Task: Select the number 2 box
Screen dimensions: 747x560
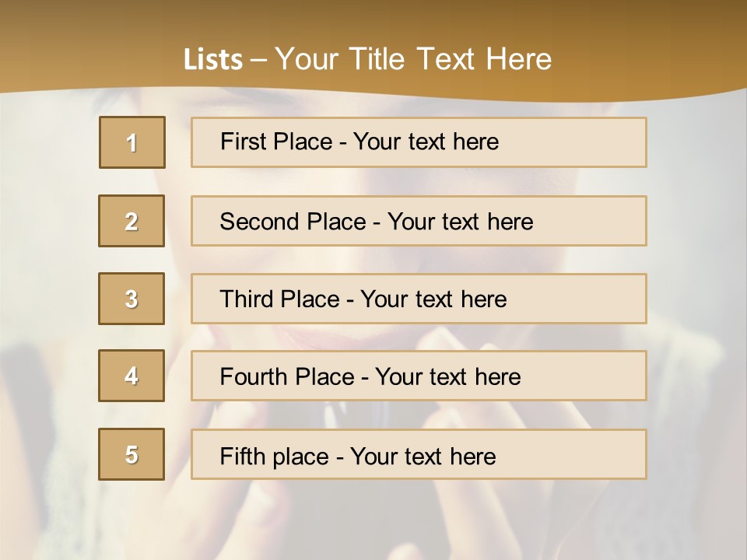Action: coord(132,221)
